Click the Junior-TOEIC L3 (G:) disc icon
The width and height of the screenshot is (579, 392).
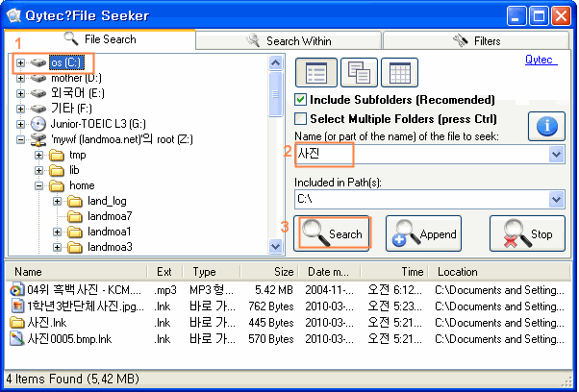point(38,124)
